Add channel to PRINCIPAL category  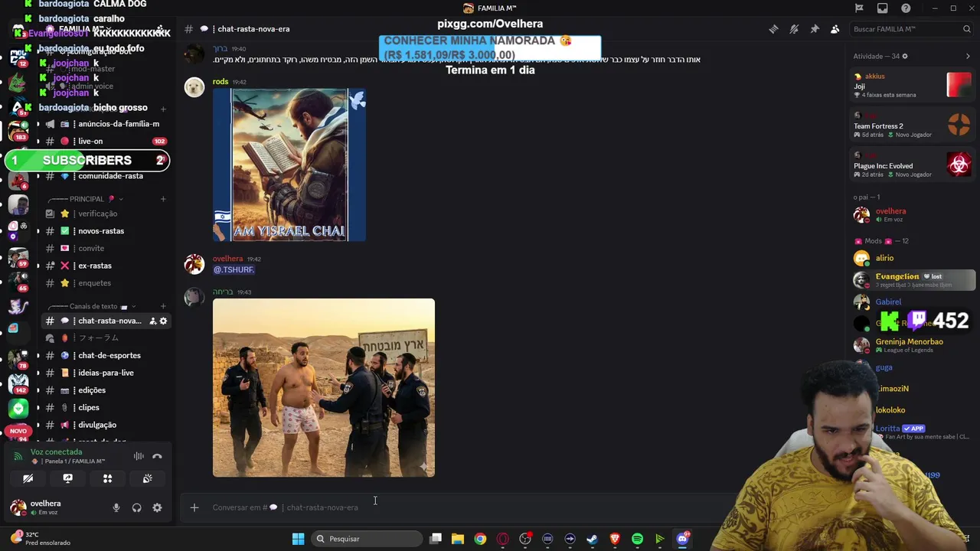163,199
